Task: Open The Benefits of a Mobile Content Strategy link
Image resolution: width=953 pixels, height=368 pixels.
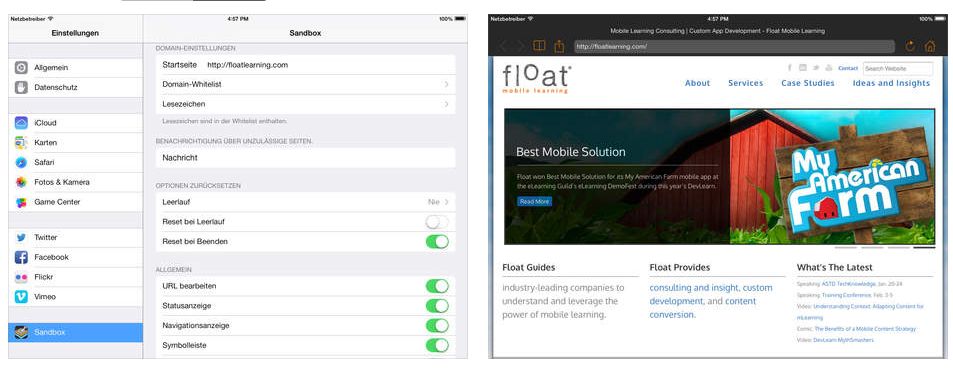Action: coord(865,329)
